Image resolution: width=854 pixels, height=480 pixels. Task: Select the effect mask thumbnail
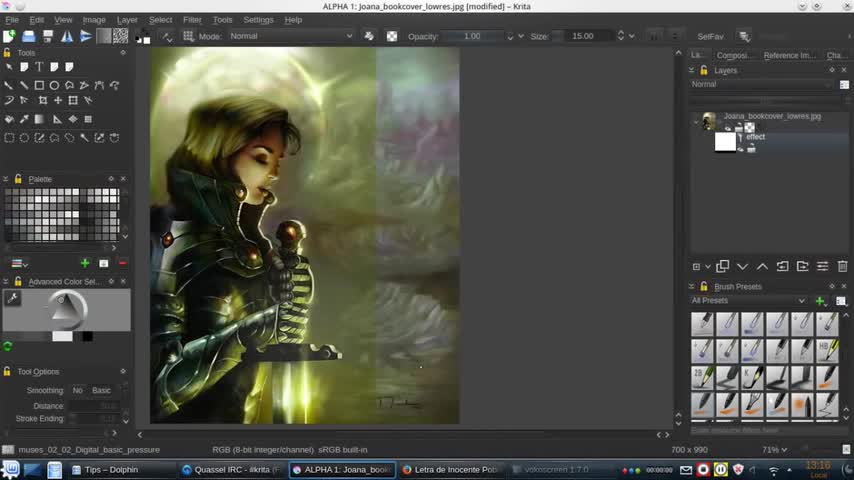[x=725, y=142]
